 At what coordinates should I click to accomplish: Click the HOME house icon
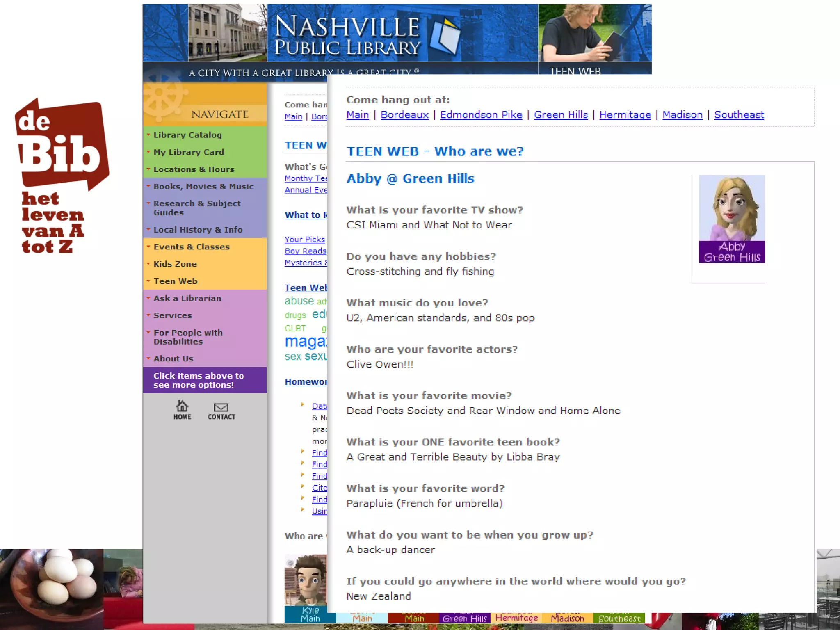(x=182, y=410)
